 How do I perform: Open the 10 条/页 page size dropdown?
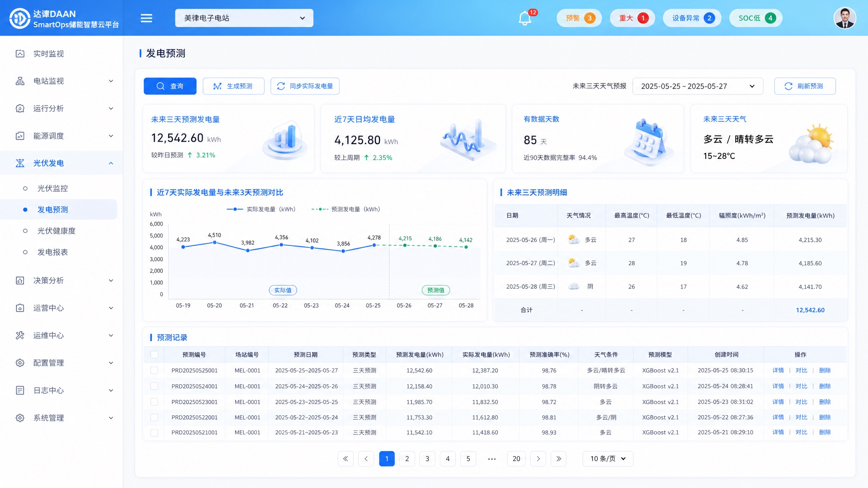608,458
